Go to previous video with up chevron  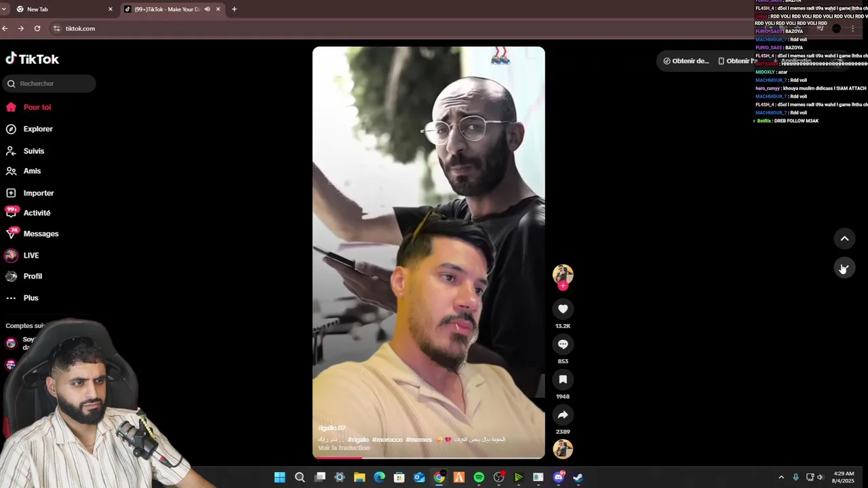844,239
